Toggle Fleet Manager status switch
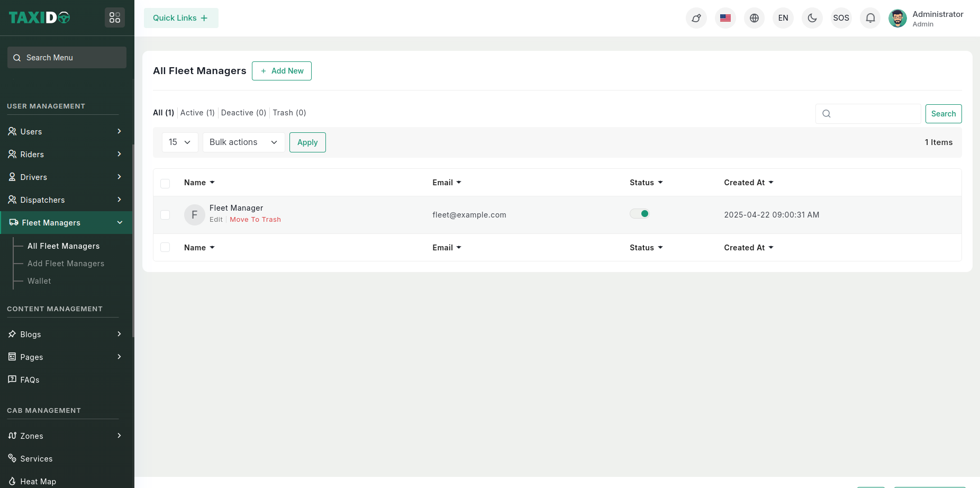The width and height of the screenshot is (980, 488). [639, 214]
